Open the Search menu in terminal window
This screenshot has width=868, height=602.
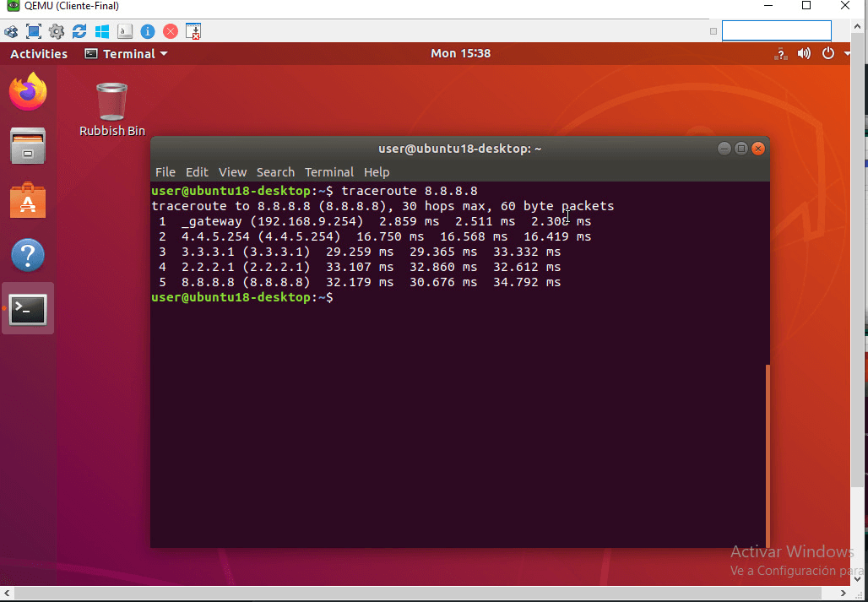point(275,172)
